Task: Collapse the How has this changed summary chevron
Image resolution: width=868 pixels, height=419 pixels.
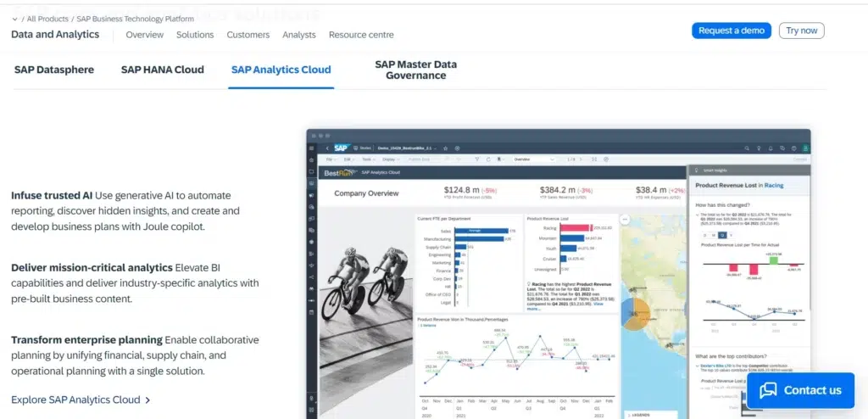Action: coord(698,215)
